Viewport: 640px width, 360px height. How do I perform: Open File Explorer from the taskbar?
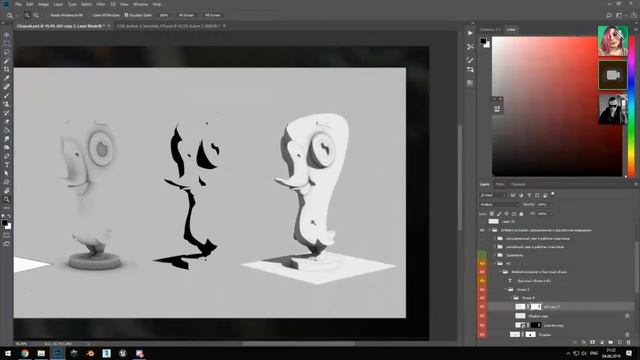click(x=41, y=353)
